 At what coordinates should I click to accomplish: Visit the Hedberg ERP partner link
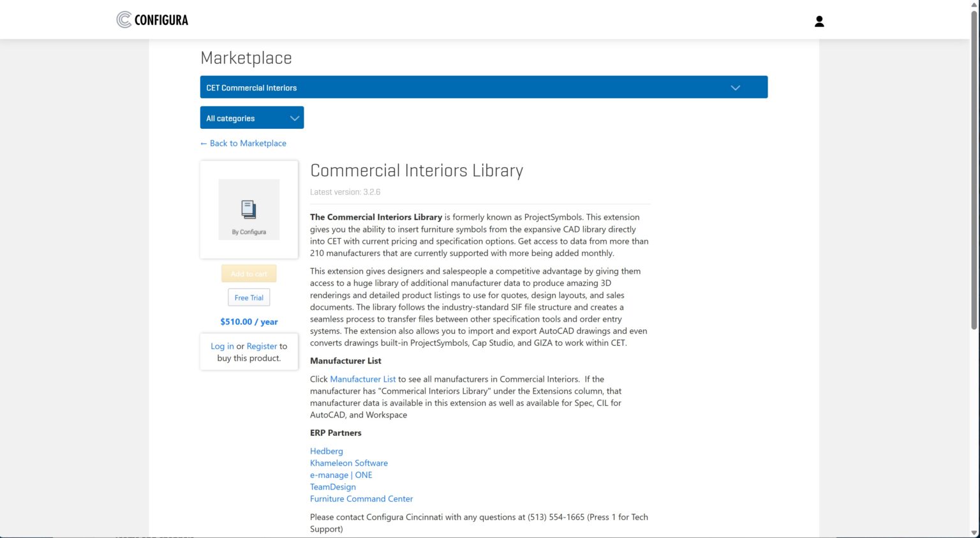[x=326, y=451]
